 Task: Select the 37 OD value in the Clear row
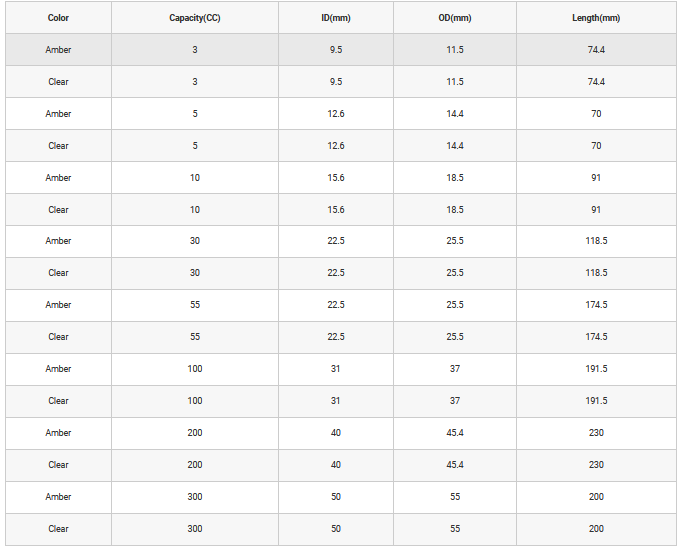coord(455,401)
